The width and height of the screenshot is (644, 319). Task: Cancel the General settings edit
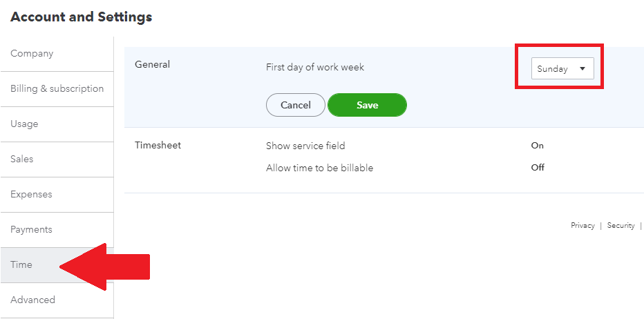295,105
